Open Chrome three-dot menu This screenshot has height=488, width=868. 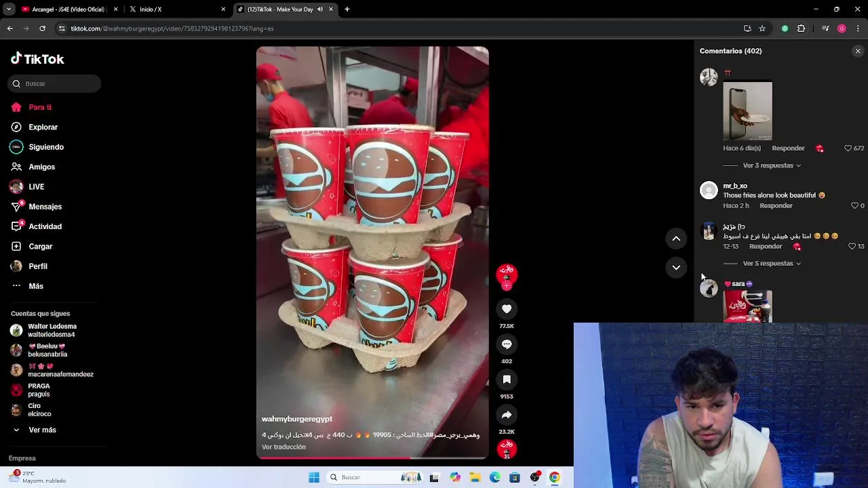859,28
